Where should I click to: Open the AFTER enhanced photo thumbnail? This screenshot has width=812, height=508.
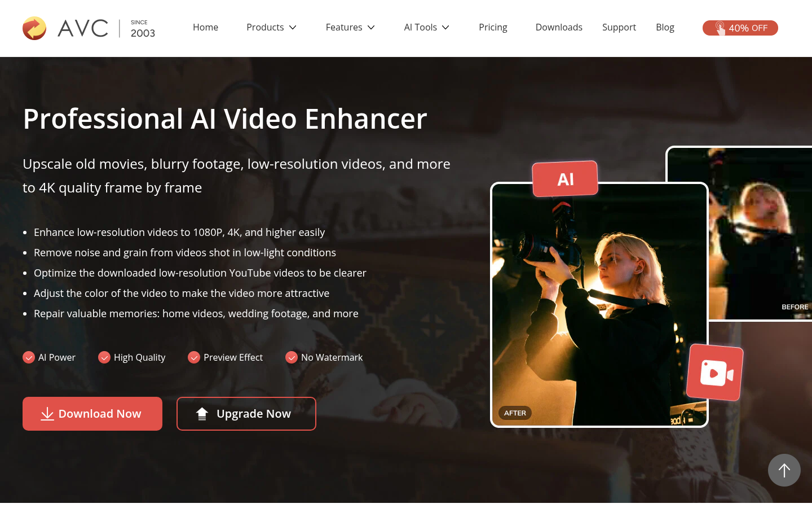coord(599,305)
